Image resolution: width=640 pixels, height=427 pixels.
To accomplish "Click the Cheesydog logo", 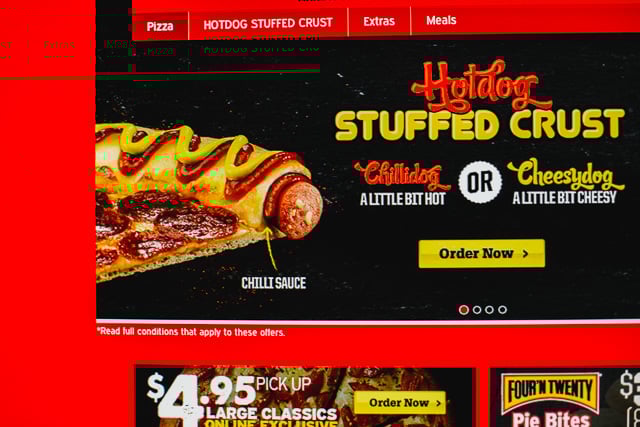I will [x=566, y=174].
